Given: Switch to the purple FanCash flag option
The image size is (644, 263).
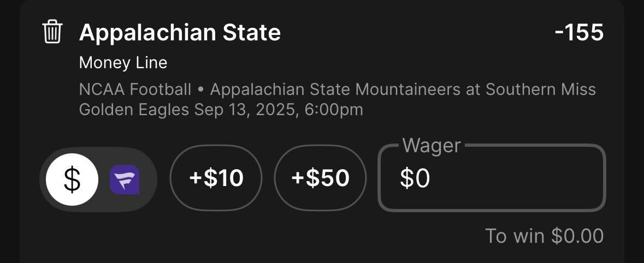Looking at the screenshot, I should click(125, 180).
